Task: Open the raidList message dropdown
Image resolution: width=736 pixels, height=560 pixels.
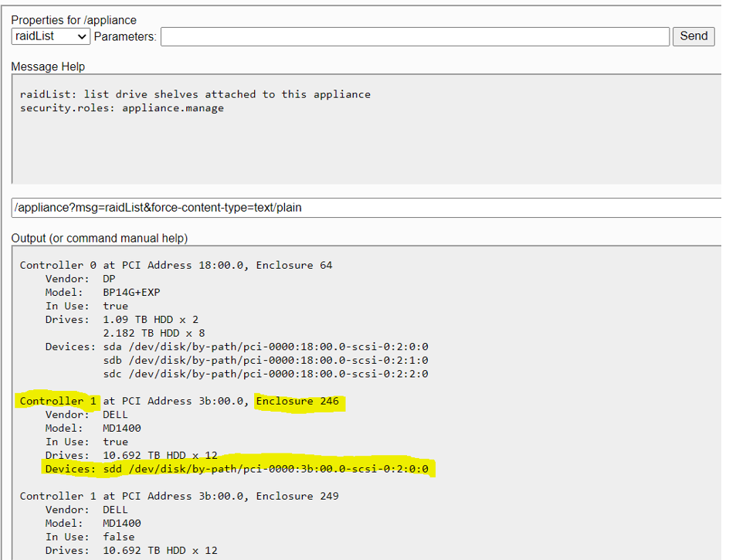Action: click(51, 36)
